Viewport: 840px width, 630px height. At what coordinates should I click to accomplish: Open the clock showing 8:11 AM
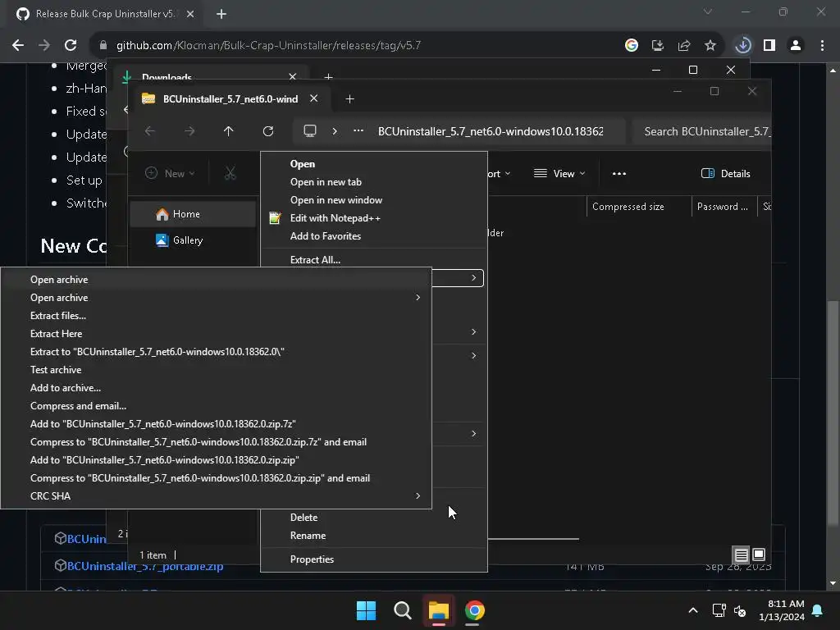pos(782,610)
